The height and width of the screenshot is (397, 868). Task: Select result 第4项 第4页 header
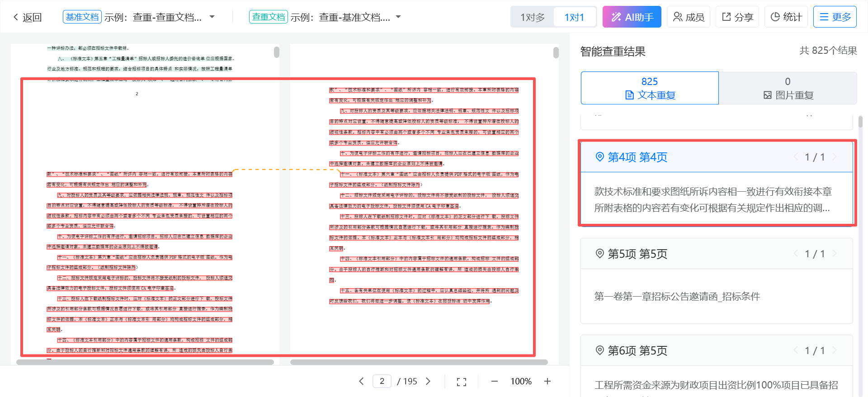pyautogui.click(x=717, y=157)
